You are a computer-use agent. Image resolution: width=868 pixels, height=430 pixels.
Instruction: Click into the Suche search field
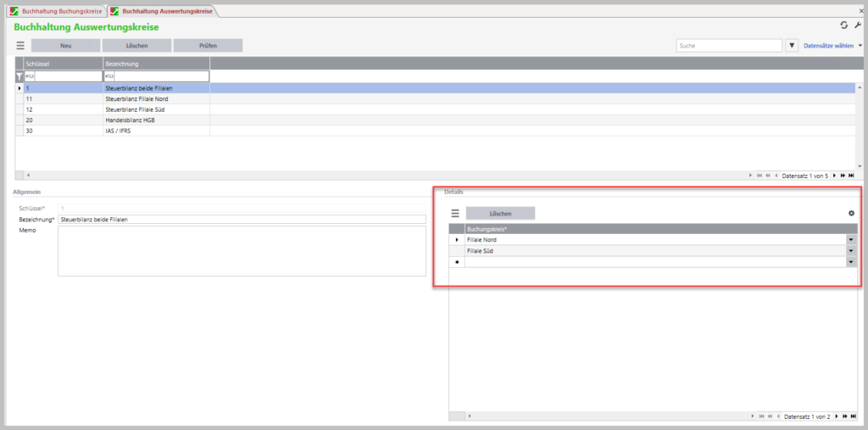728,46
